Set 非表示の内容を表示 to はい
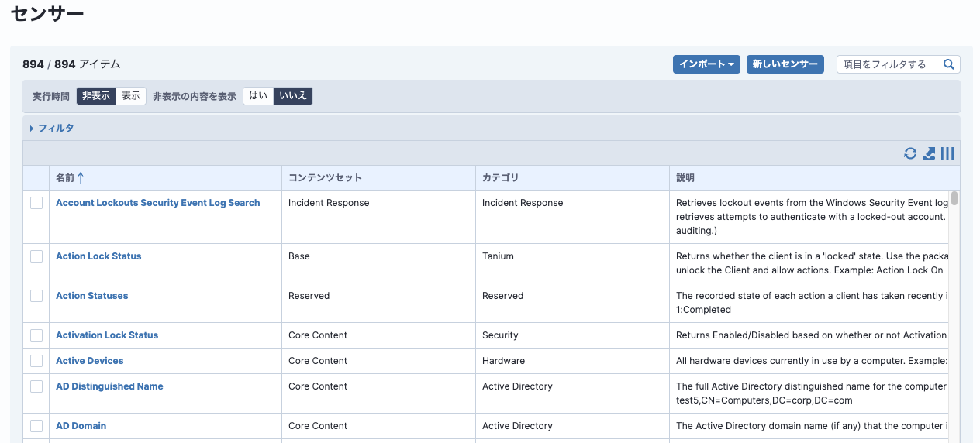This screenshot has width=980, height=443. (x=258, y=96)
